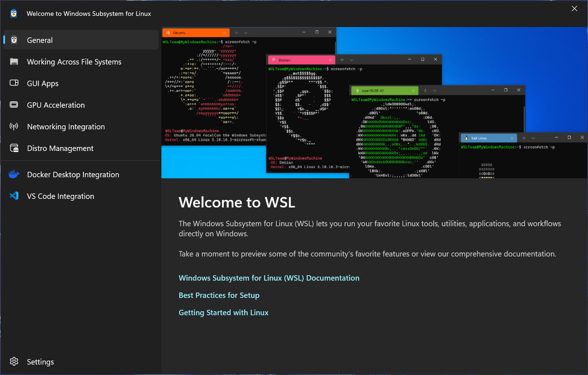Select the Ubuntu tab in the preview image
Viewport: 588px width, 375px height.
pos(193,32)
